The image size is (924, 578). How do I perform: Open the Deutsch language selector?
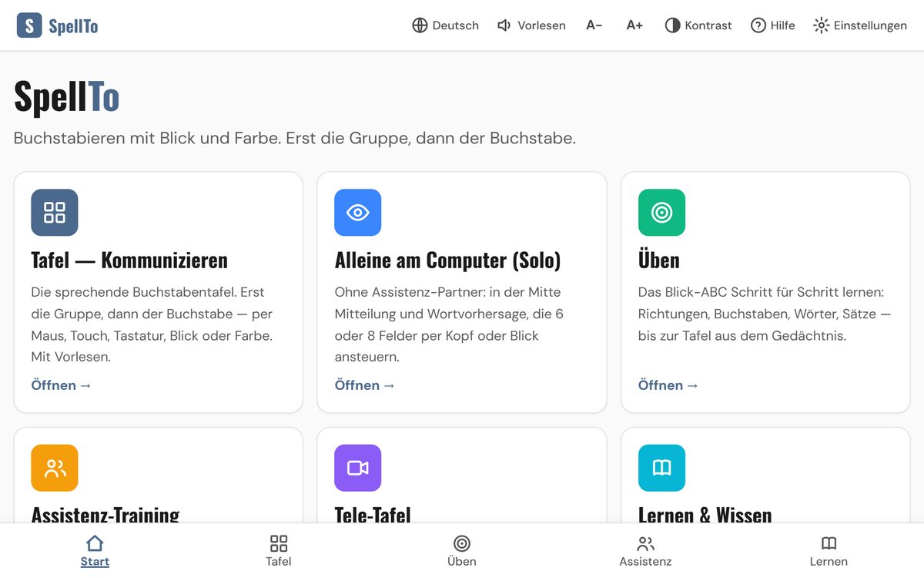[x=445, y=25]
